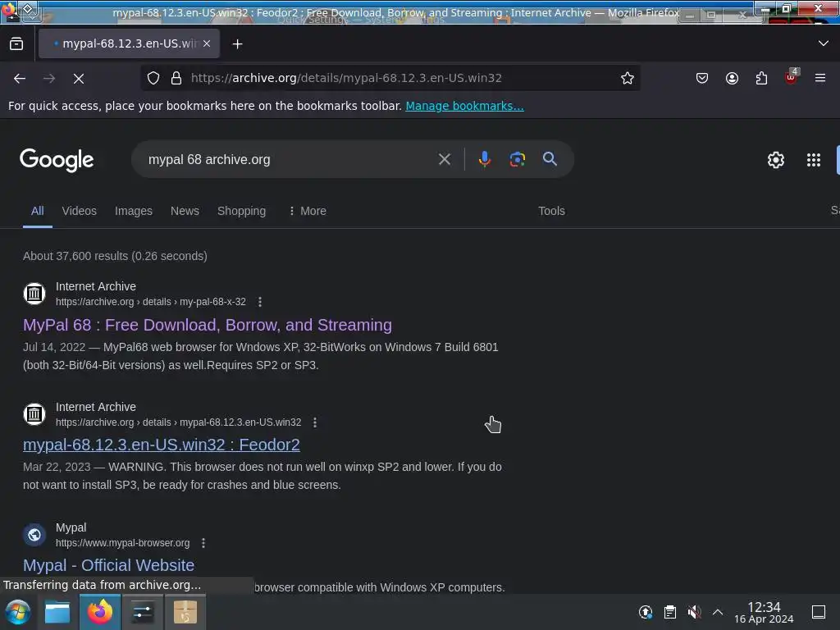
Task: Select the All results tab
Action: [x=38, y=211]
